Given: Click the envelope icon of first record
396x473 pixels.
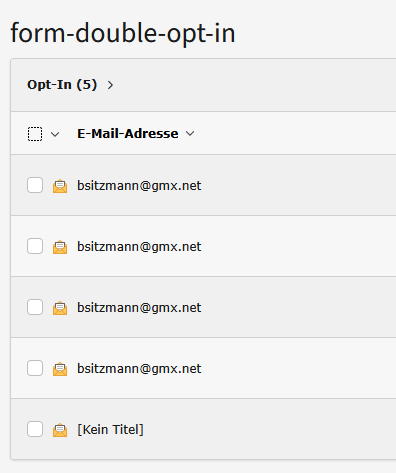Looking at the screenshot, I should point(60,186).
